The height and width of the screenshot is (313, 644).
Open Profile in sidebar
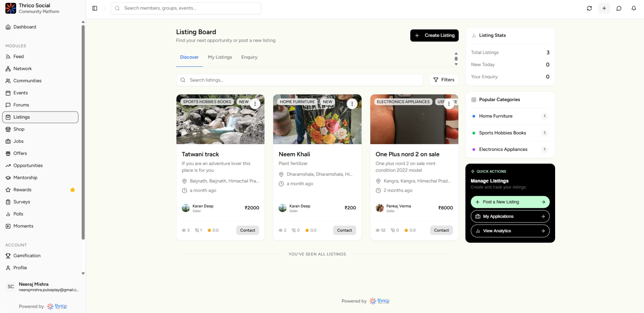pos(40,268)
